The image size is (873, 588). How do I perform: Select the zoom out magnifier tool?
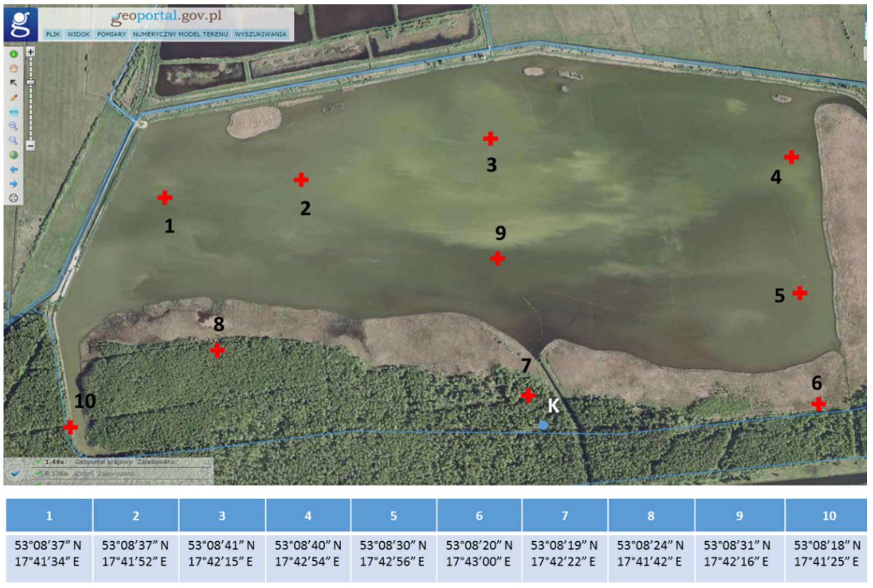[14, 141]
